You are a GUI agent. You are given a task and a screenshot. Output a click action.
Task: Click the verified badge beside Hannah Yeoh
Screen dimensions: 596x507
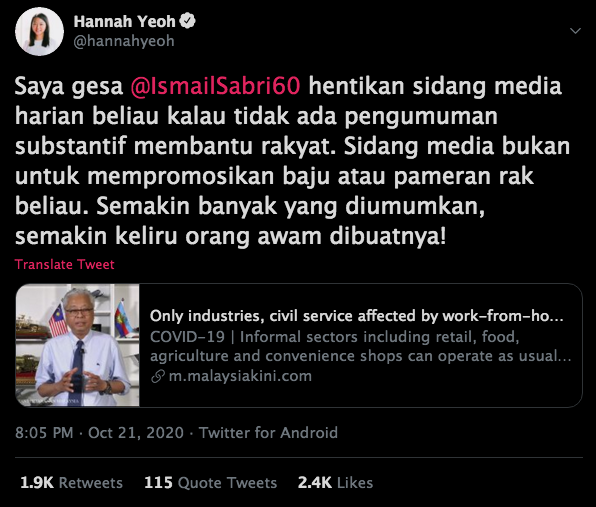[187, 21]
